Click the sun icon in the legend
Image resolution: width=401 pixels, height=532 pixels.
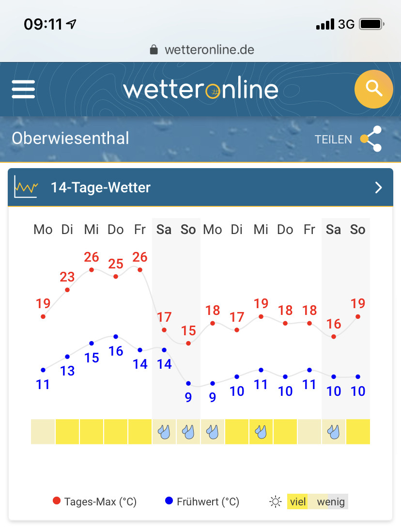275,501
